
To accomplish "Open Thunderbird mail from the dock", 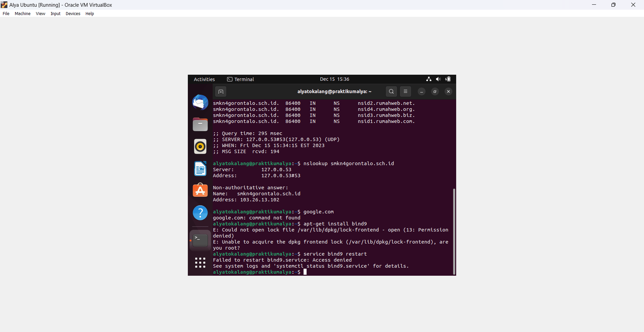I will tap(200, 102).
